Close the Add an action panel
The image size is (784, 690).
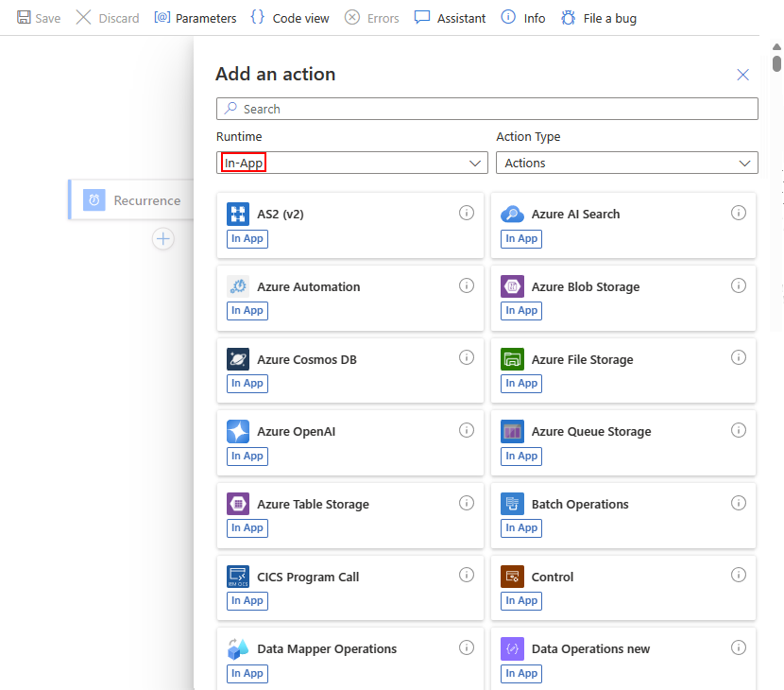742,75
